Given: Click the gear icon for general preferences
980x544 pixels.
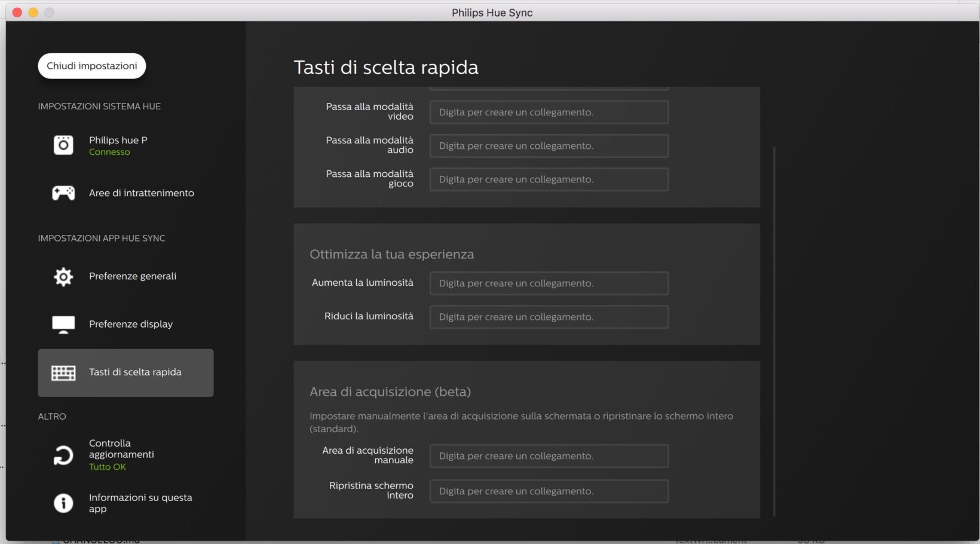Looking at the screenshot, I should (x=63, y=276).
